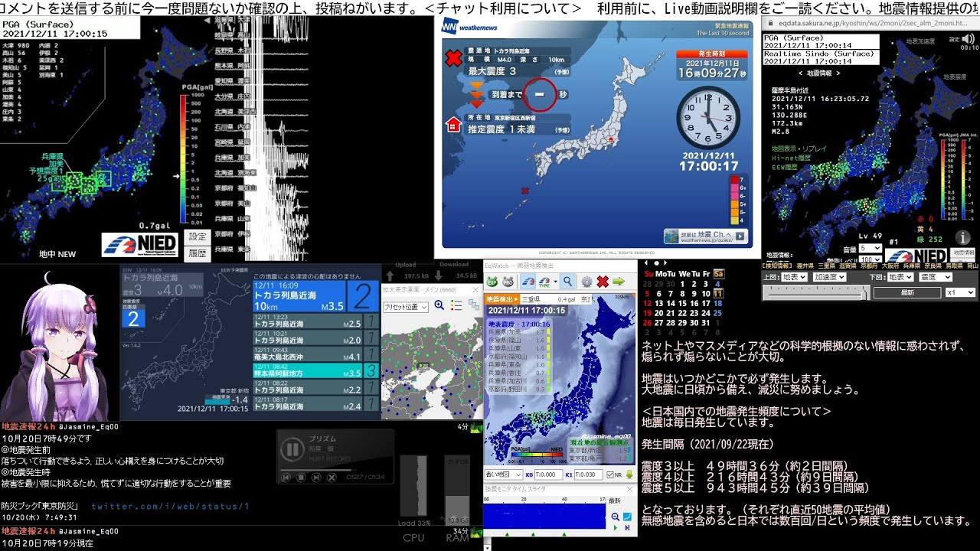Open the プリセット位置 dropdown
This screenshot has width=980, height=551.
pos(406,306)
